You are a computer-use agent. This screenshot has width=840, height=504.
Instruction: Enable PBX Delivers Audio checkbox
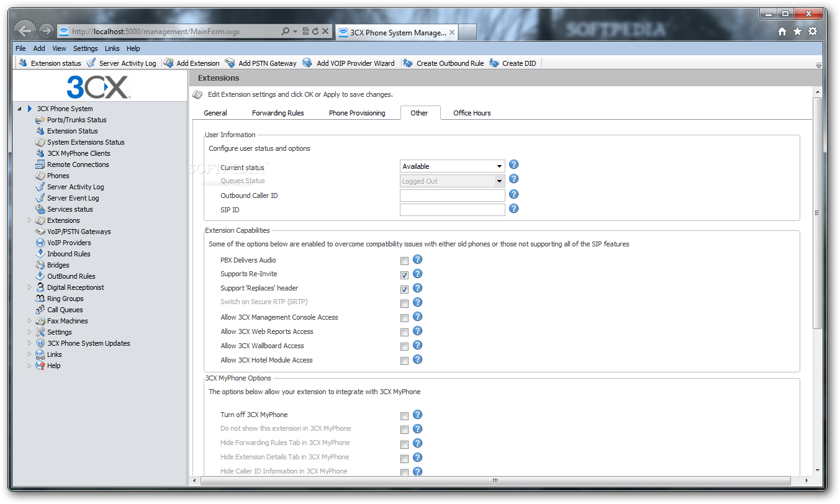click(x=404, y=261)
